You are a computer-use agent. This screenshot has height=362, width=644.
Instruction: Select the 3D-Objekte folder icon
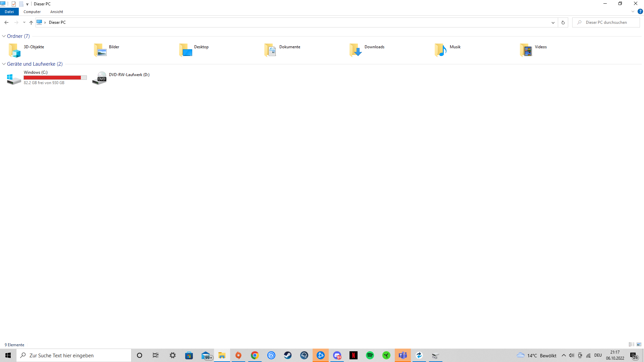click(15, 50)
